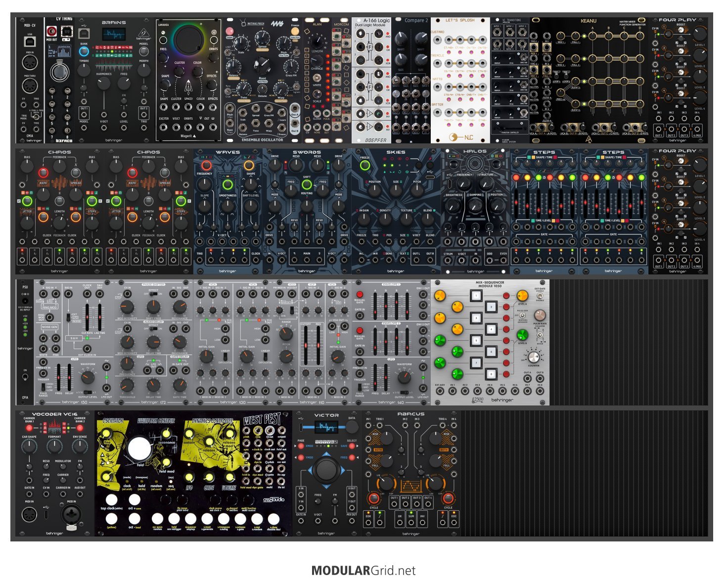Image resolution: width=728 pixels, height=581 pixels.
Task: Push the green FREEZE button on Skies
Action: [365, 165]
